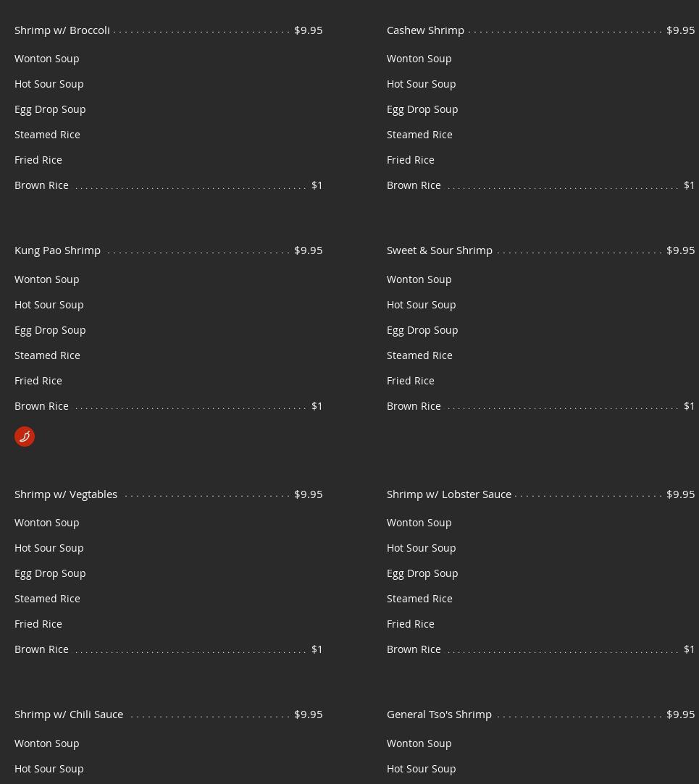Pick Hot Sour Soup under Shrimp w/ Chili Sauce
This screenshot has height=784, width=699.
coord(49,769)
